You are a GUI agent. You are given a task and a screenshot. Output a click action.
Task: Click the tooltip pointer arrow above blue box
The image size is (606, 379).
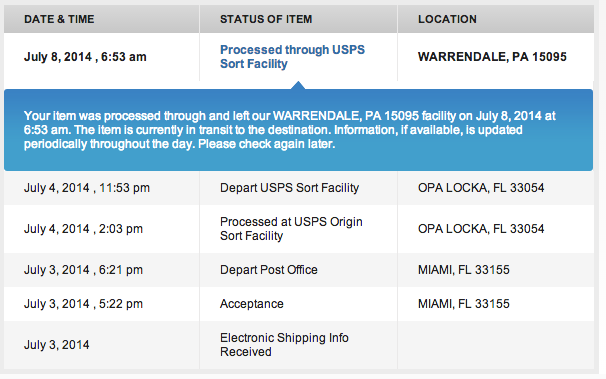(298, 85)
